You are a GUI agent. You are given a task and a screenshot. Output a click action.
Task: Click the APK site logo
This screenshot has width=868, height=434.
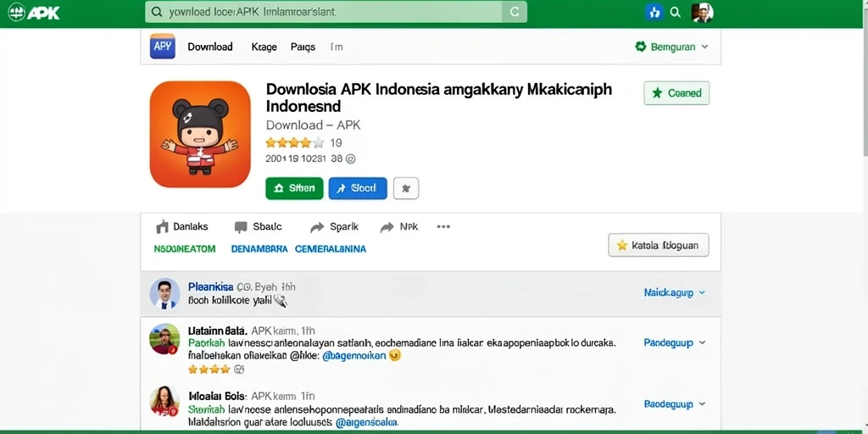point(34,12)
